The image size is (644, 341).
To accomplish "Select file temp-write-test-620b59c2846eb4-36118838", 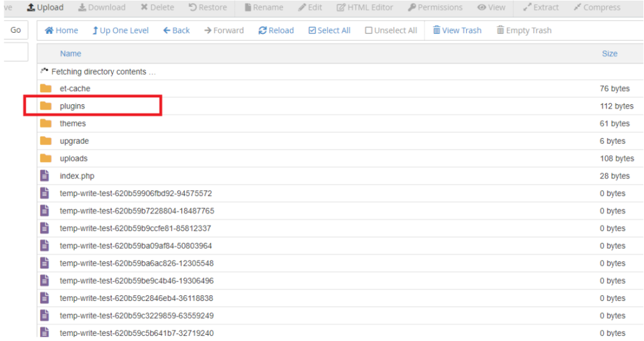I will coord(136,298).
